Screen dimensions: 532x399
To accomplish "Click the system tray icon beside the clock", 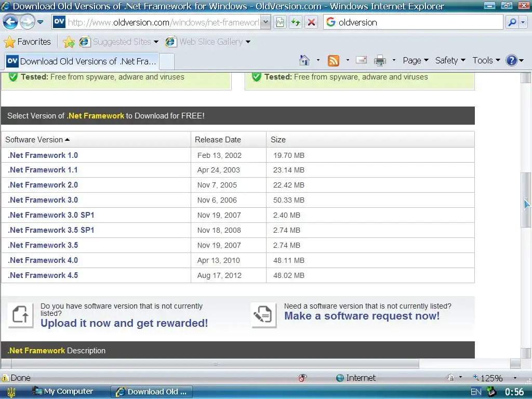I will click(491, 392).
